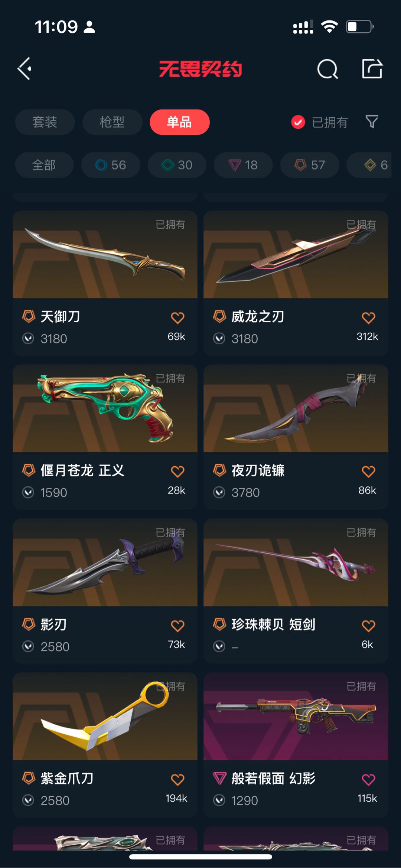Filter by pink tier 18 chip

coord(243,165)
